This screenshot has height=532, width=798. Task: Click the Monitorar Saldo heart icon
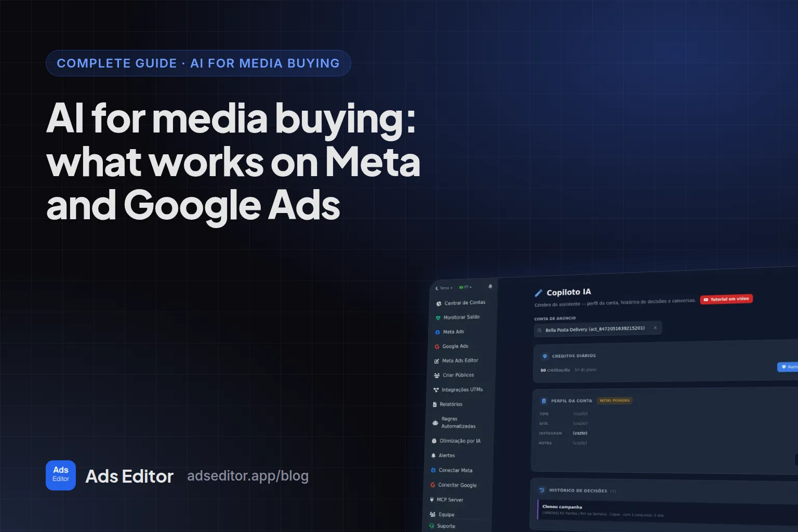point(438,318)
